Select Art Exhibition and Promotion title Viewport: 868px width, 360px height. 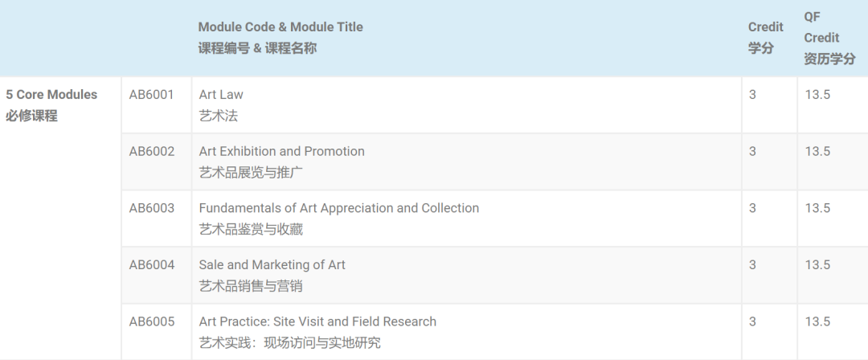[x=282, y=151]
